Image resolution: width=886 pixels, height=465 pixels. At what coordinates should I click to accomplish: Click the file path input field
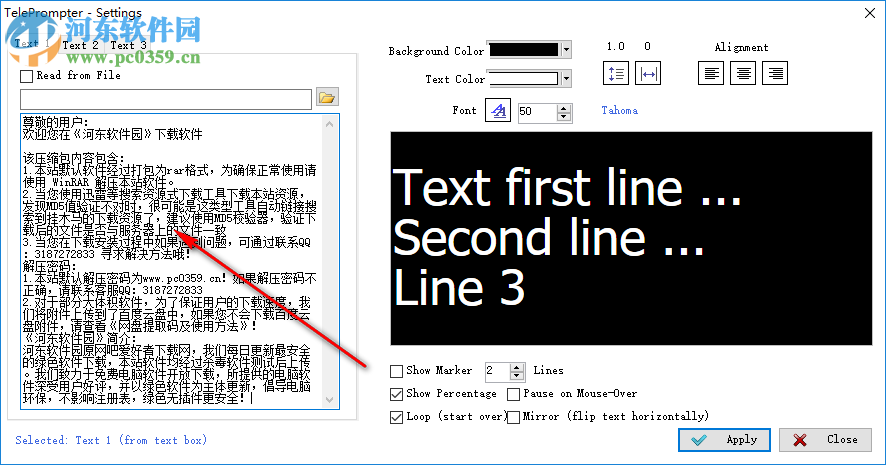pos(166,99)
